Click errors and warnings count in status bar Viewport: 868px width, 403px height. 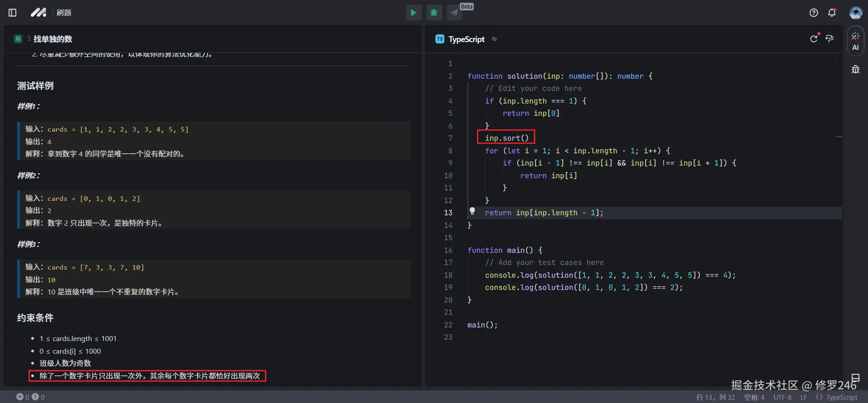[31, 397]
